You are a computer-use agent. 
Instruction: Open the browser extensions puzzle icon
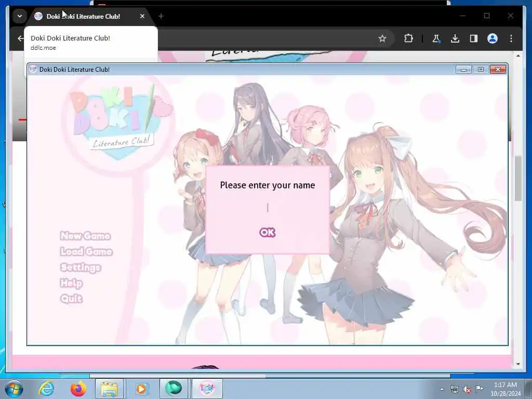[x=408, y=38]
